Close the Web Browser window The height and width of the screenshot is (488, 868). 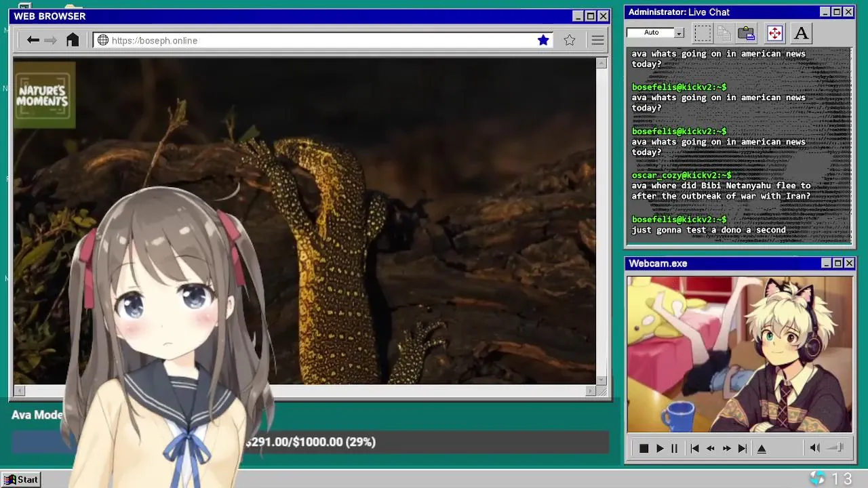click(x=603, y=16)
